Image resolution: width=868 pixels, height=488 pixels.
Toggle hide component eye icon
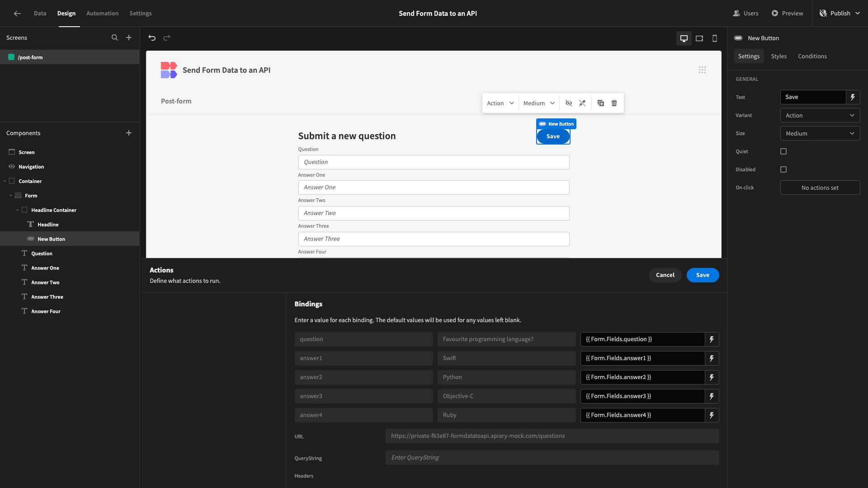[x=569, y=103]
